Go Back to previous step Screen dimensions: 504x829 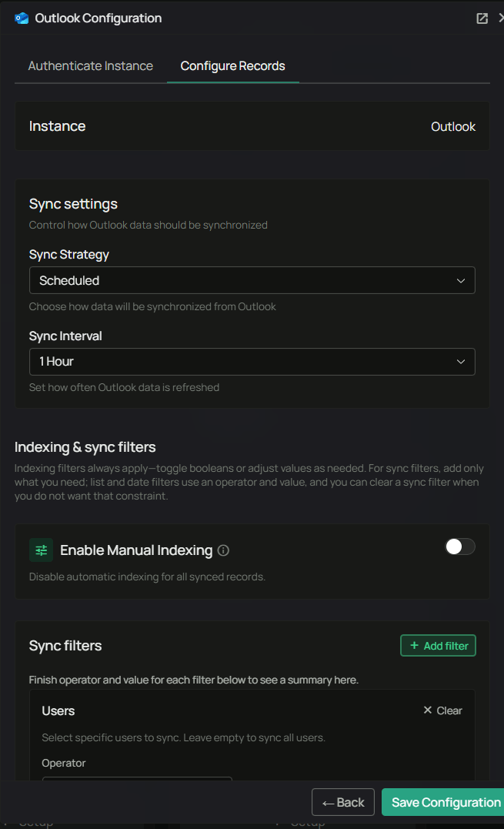[343, 802]
